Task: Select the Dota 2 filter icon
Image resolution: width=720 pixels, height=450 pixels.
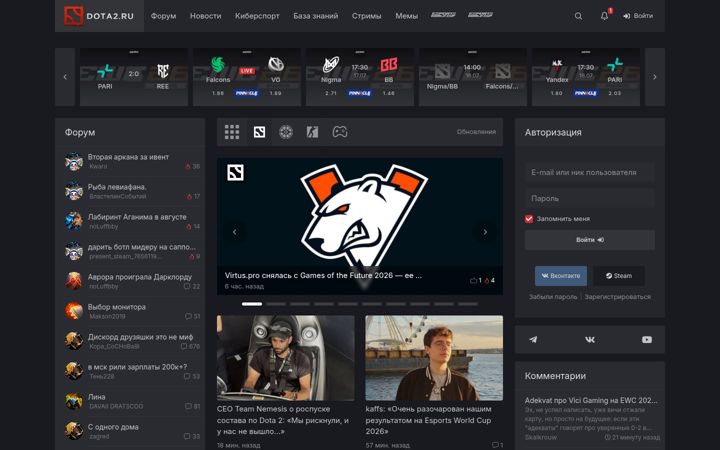Action: click(259, 132)
